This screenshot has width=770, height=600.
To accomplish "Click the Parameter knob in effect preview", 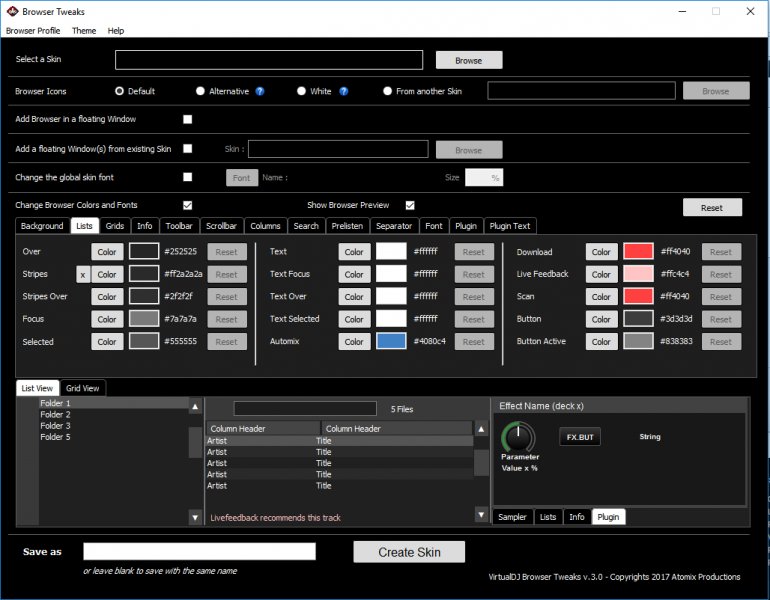I will tap(518, 436).
